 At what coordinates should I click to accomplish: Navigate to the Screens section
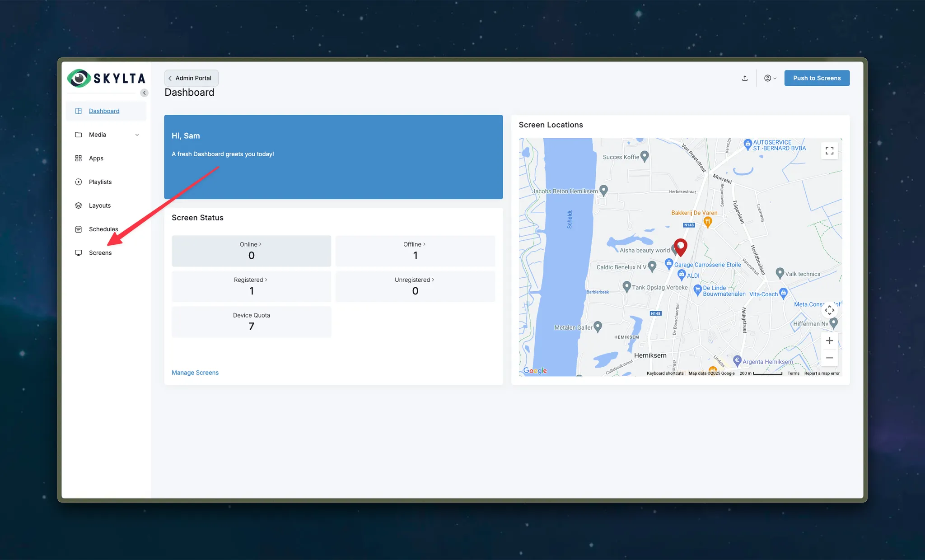106,253
